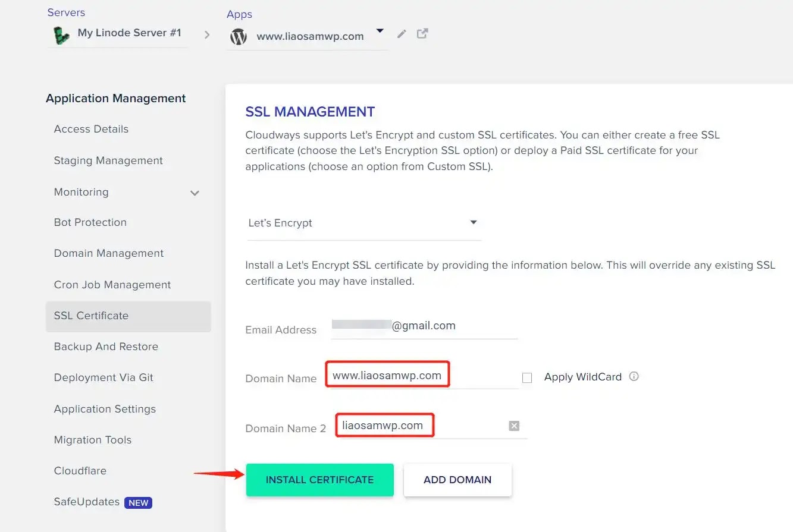793x532 pixels.
Task: Click the www.liaosamwp.com app name
Action: coord(310,36)
